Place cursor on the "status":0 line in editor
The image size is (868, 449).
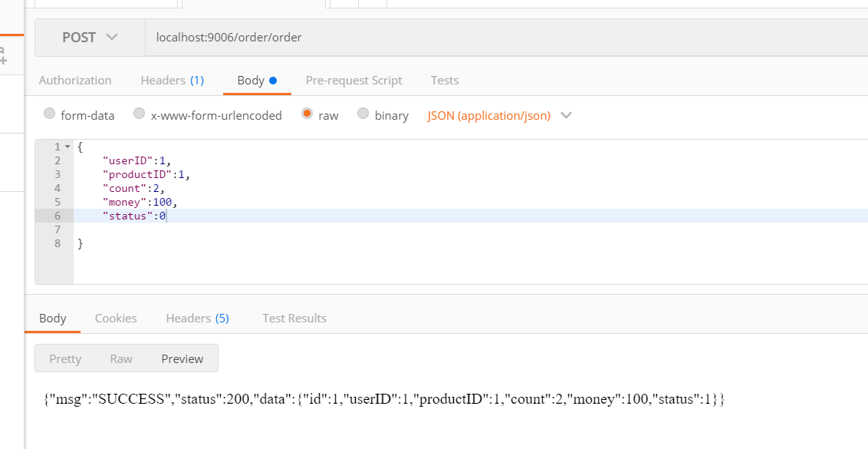click(471, 216)
